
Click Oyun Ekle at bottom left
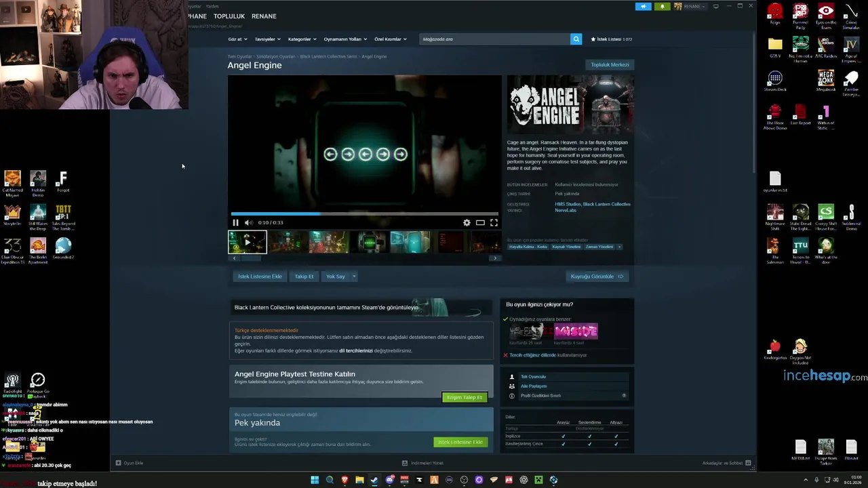pos(130,463)
